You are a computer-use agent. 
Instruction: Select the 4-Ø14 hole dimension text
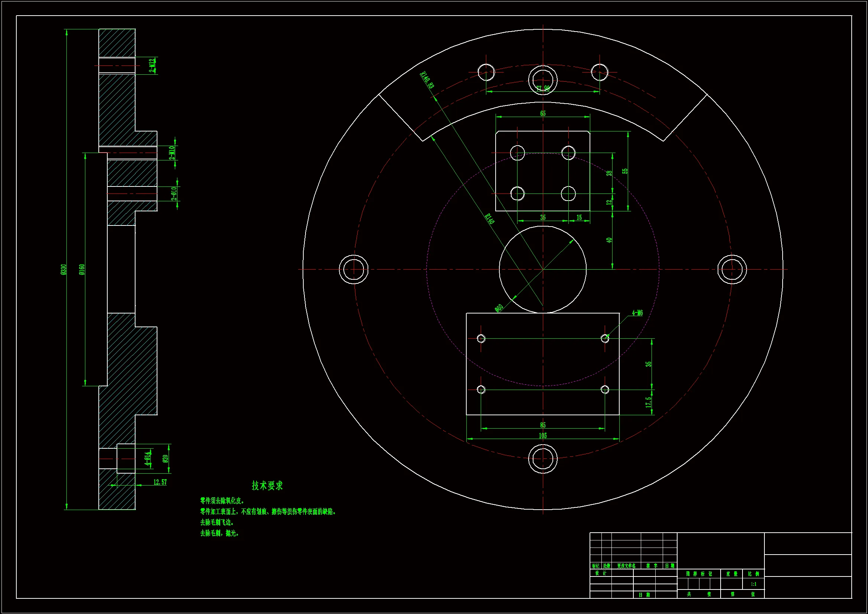(147, 458)
